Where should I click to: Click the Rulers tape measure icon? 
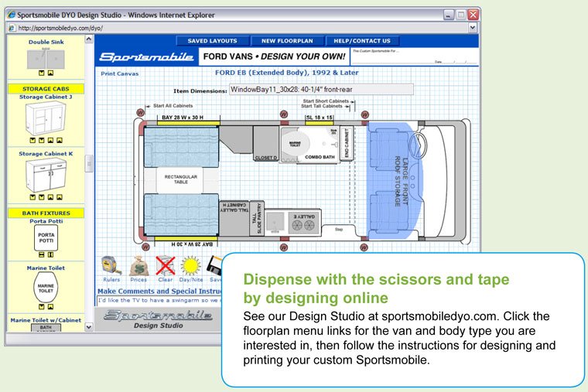tap(111, 265)
